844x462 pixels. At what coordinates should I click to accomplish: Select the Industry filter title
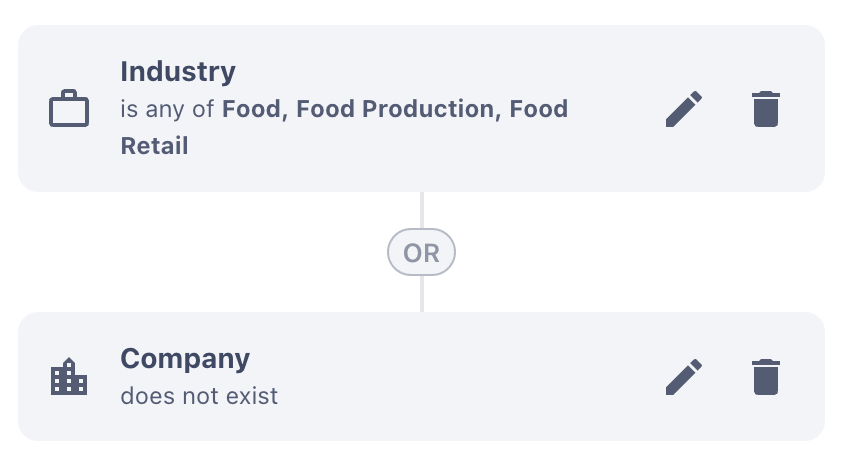click(x=178, y=72)
